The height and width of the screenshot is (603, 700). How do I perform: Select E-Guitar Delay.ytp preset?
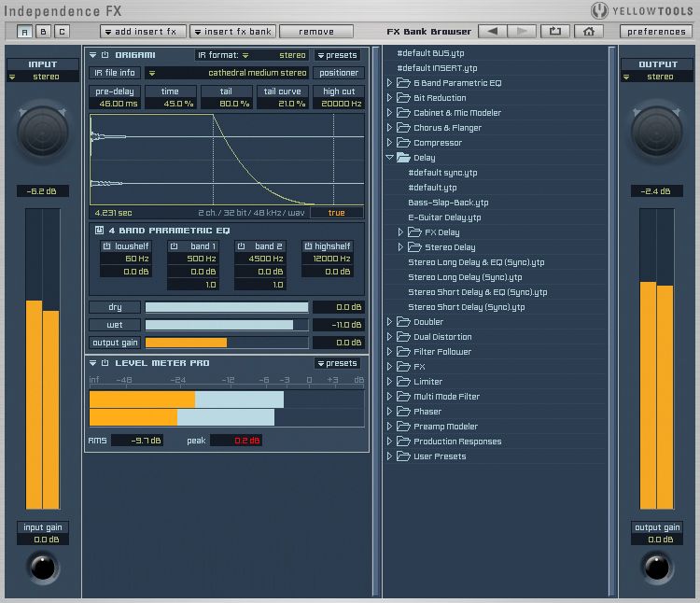[444, 217]
